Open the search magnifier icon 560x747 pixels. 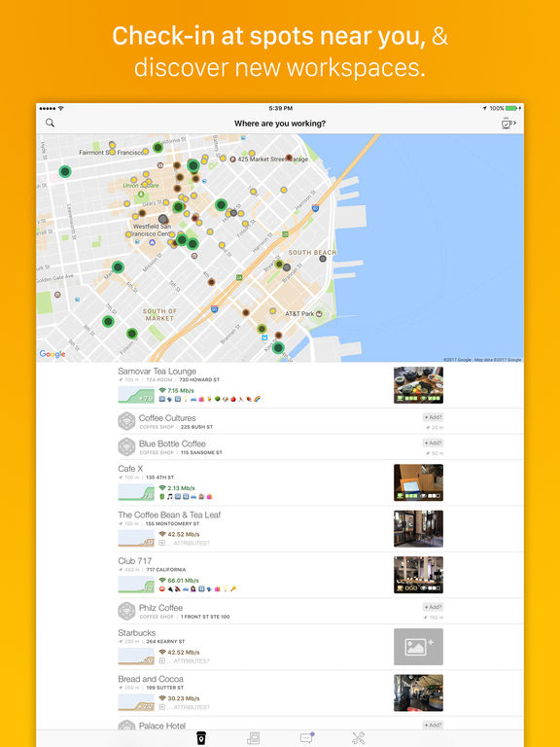click(50, 123)
